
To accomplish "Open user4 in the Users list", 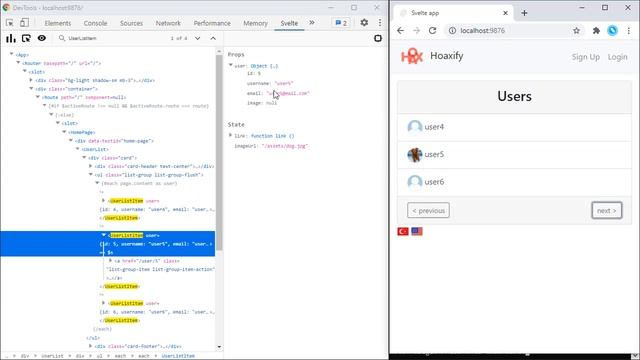I will 514,127.
